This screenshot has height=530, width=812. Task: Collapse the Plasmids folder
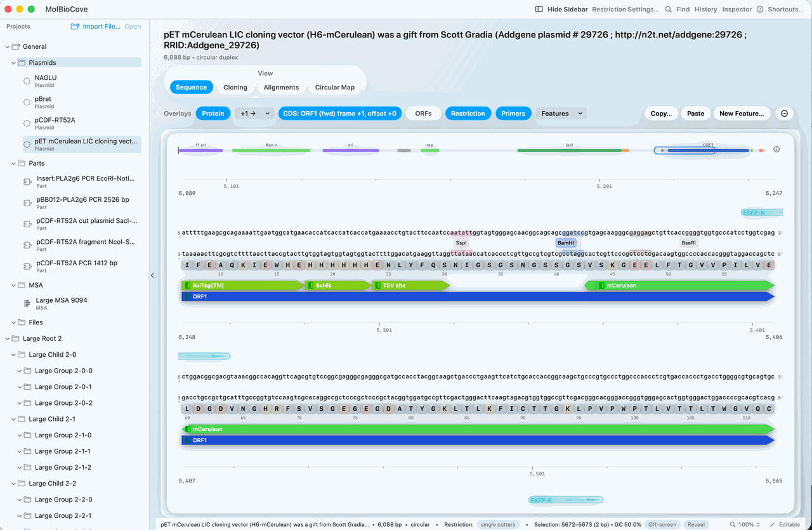(x=15, y=63)
